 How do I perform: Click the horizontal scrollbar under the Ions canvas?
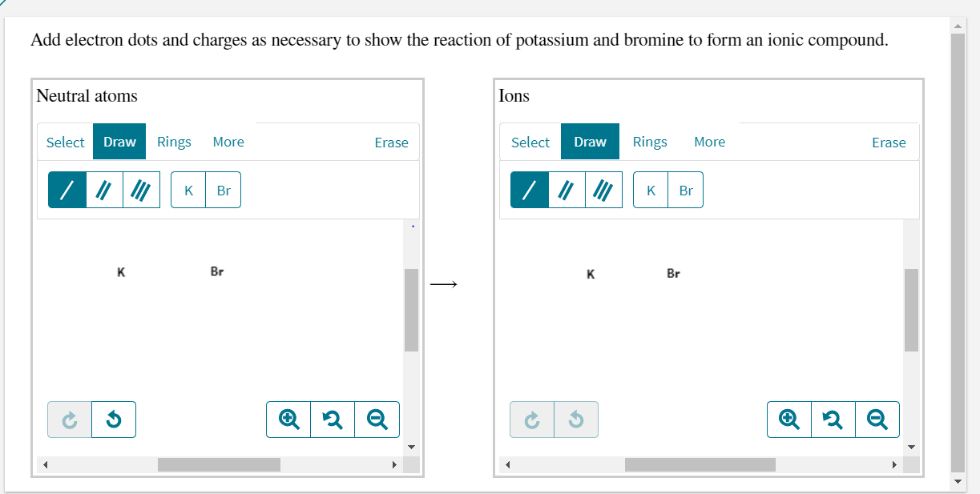click(x=700, y=464)
